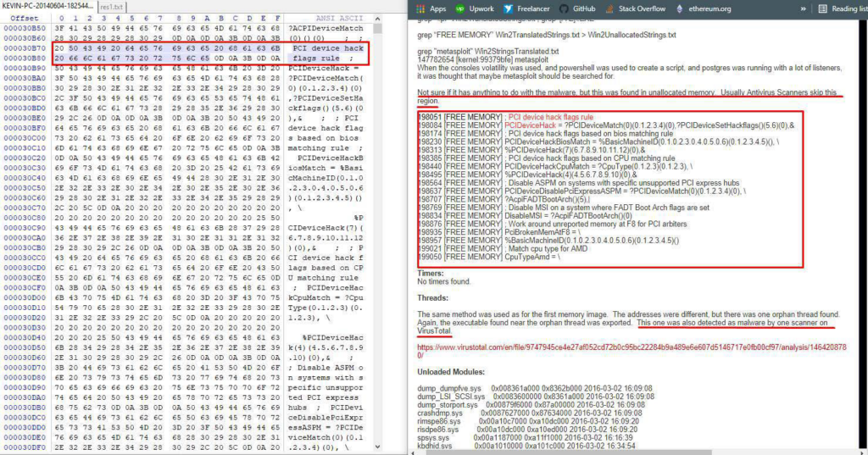Click line 199021 Match cpu type for AMD
The width and height of the screenshot is (868, 455).
tap(503, 248)
